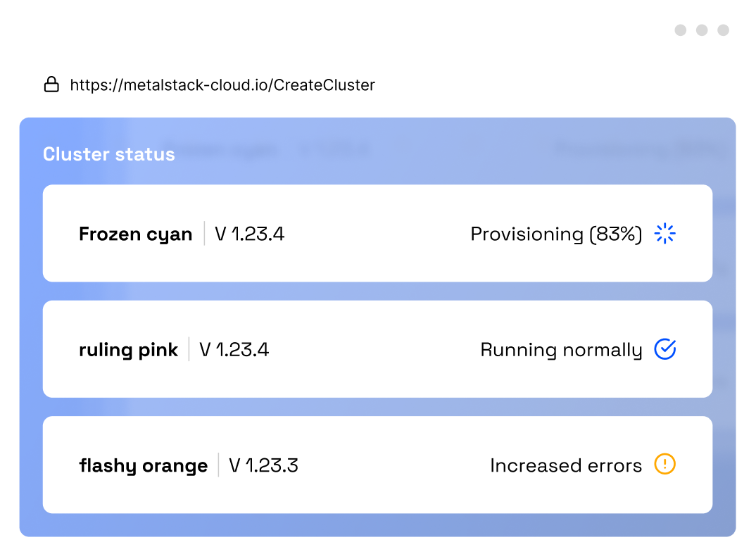This screenshot has height=547, width=756.
Task: Click the Cluster status heading
Action: coord(109,154)
